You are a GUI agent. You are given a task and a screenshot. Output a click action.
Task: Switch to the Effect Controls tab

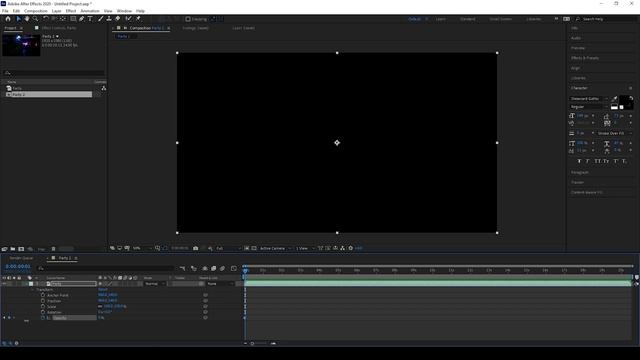[59, 28]
